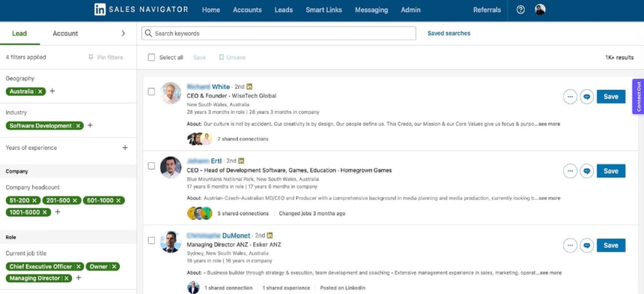Click the Unsave bookmark icon
The image size is (644, 294).
coord(222,58)
